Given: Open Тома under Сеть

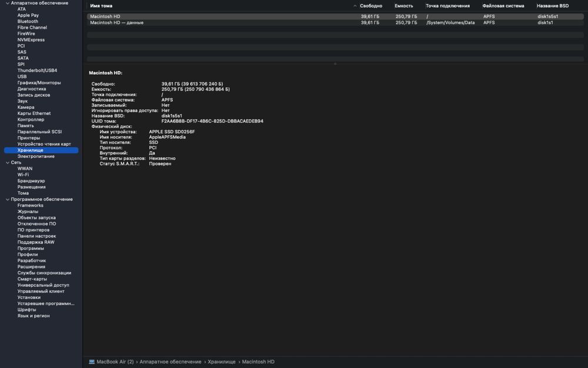Looking at the screenshot, I should 23,193.
